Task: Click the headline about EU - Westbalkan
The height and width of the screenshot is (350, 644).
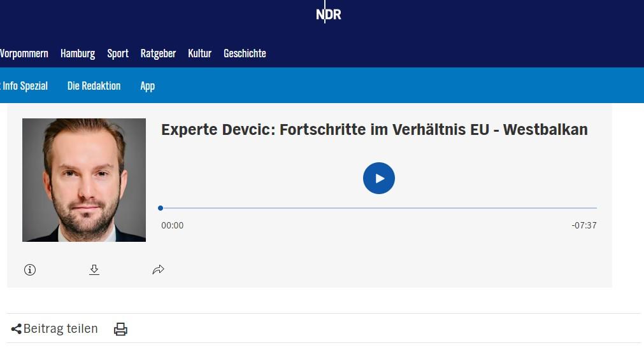Action: pyautogui.click(x=374, y=130)
